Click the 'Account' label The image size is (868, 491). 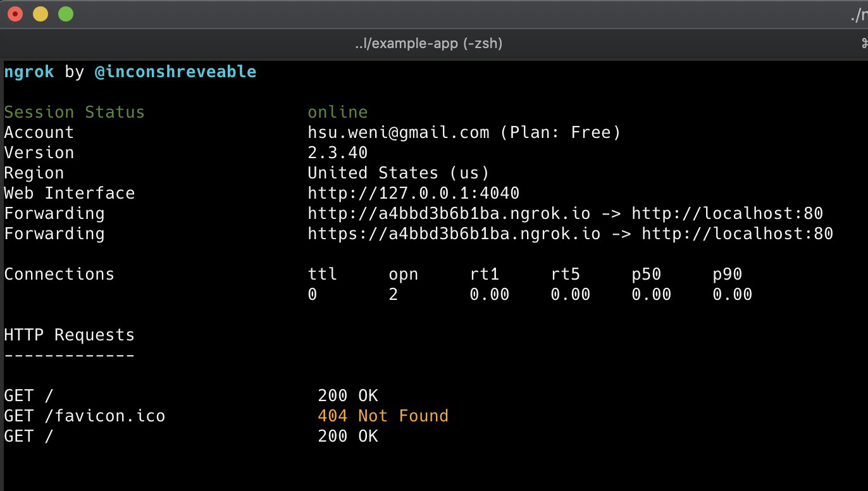(x=39, y=132)
